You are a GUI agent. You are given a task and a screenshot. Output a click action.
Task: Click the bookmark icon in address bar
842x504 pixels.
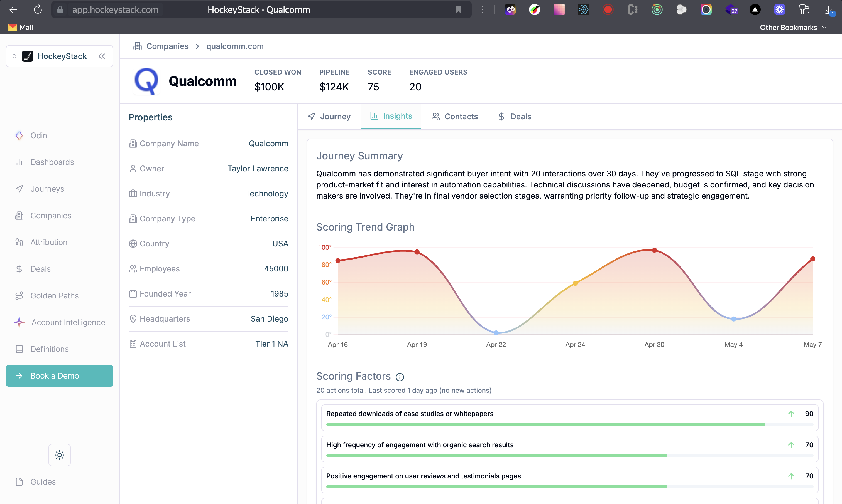coord(458,9)
